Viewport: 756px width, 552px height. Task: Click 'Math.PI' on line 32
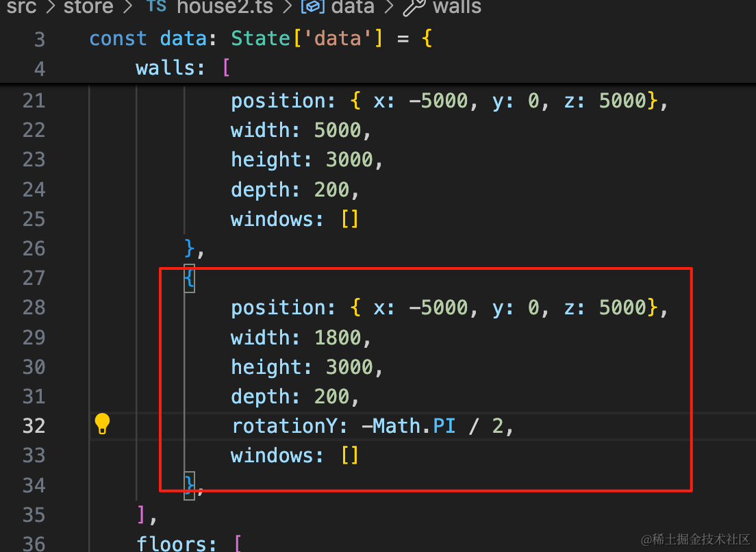coord(414,426)
